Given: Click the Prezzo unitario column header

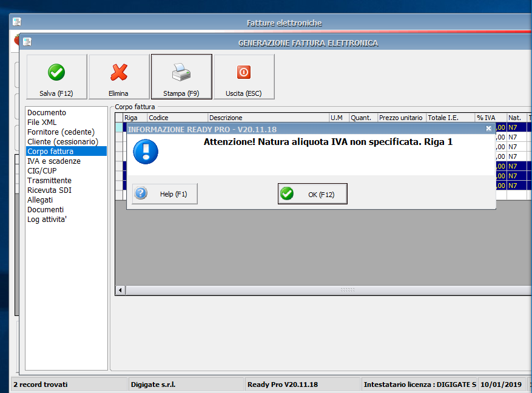Looking at the screenshot, I should point(402,118).
